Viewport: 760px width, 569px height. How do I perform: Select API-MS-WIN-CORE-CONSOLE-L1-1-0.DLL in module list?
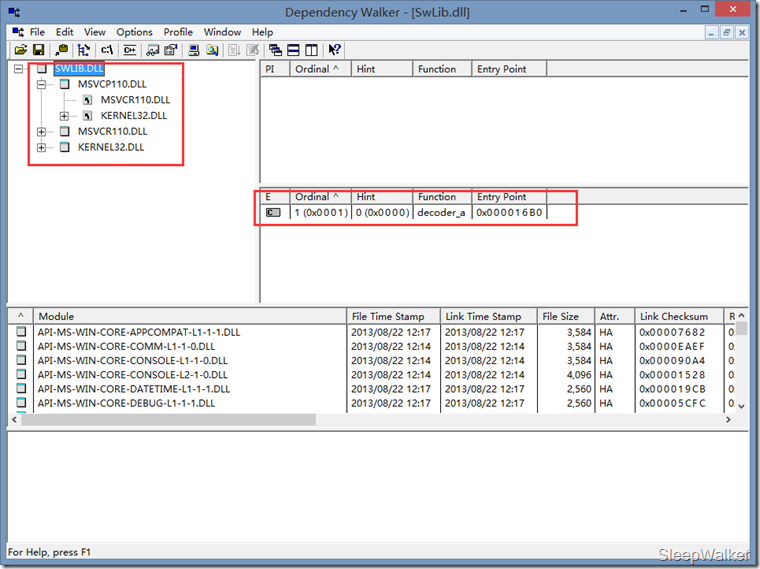pyautogui.click(x=132, y=360)
